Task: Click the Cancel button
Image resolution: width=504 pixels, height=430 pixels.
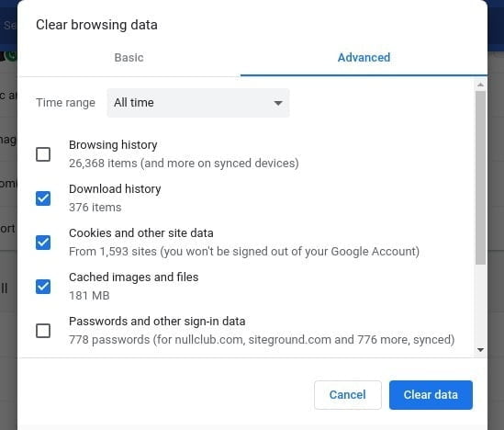Action: pyautogui.click(x=348, y=395)
